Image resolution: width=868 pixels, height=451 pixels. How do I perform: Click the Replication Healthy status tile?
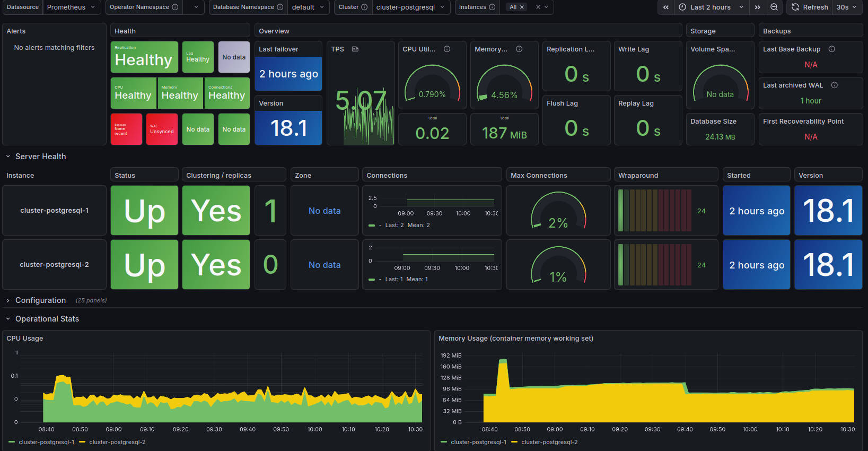click(x=144, y=57)
